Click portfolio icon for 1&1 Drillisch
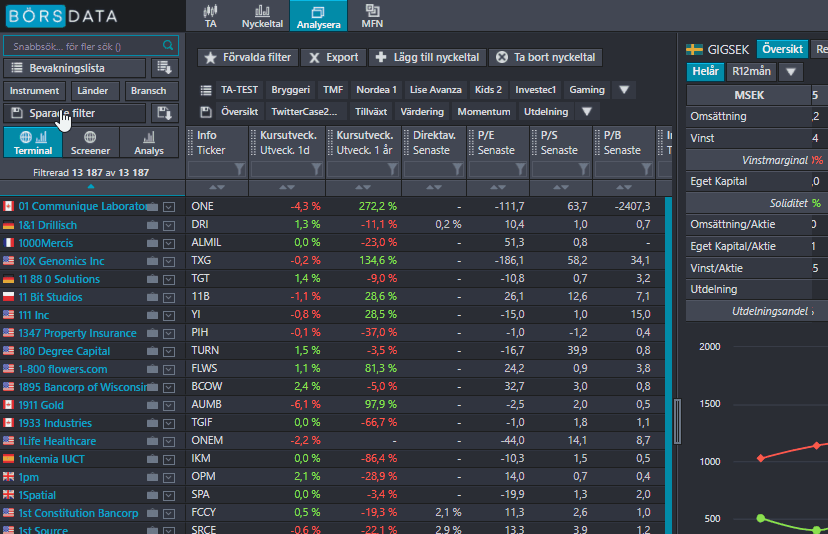 point(152,225)
